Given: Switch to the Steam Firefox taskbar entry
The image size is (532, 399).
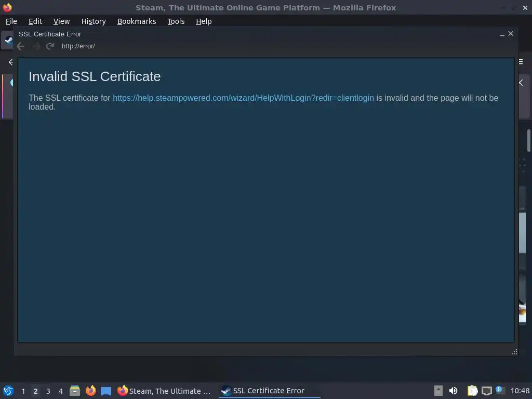Looking at the screenshot, I should tap(164, 391).
